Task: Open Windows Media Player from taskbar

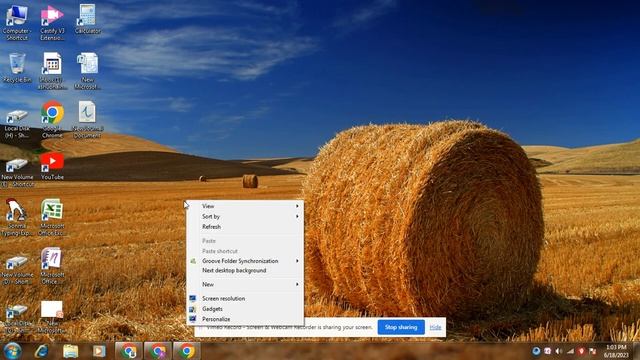Action: (x=99, y=351)
